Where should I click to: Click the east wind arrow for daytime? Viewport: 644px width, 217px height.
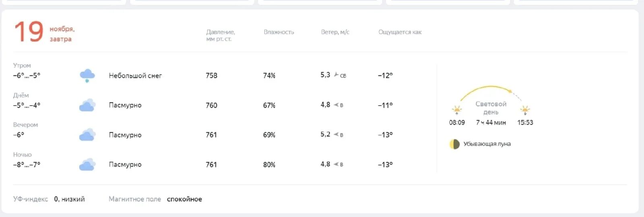[x=336, y=105]
